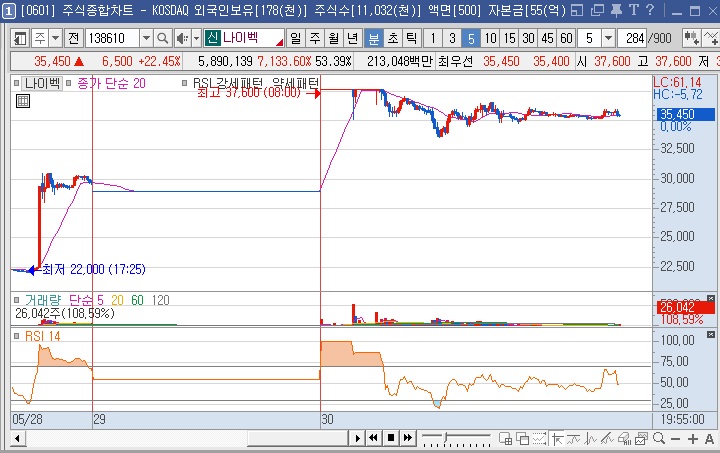Toggle the RSI 강세패턴 indicator marker

pos(185,84)
